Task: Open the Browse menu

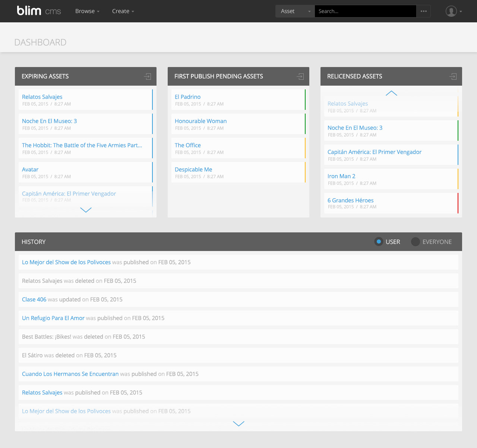Action: point(87,11)
